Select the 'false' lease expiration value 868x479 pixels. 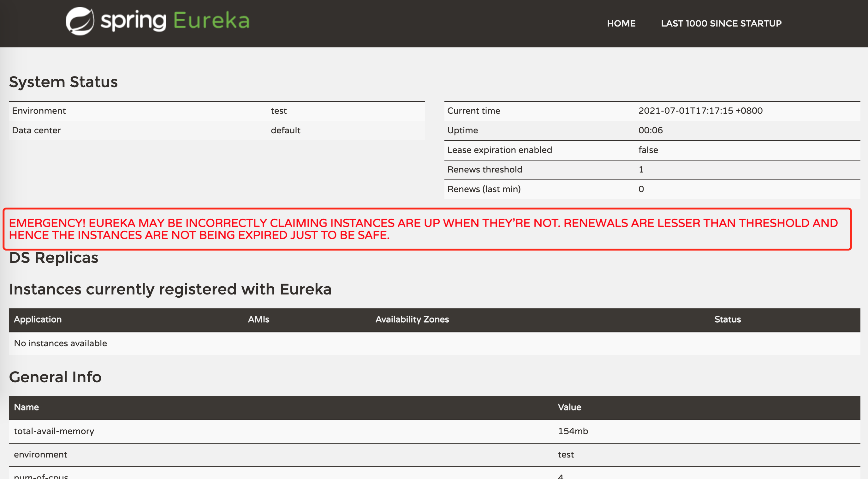[x=648, y=150]
